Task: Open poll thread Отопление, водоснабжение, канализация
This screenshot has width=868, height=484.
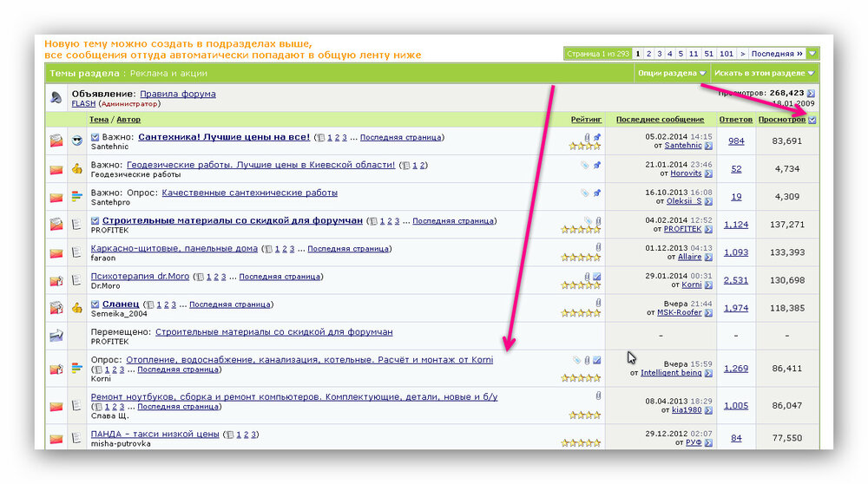Action: (310, 360)
